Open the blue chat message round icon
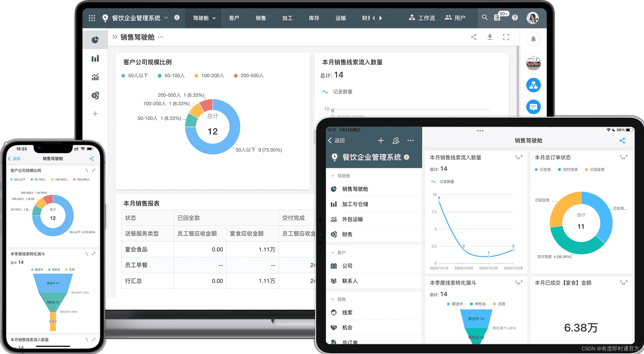The image size is (644, 354). 533,107
